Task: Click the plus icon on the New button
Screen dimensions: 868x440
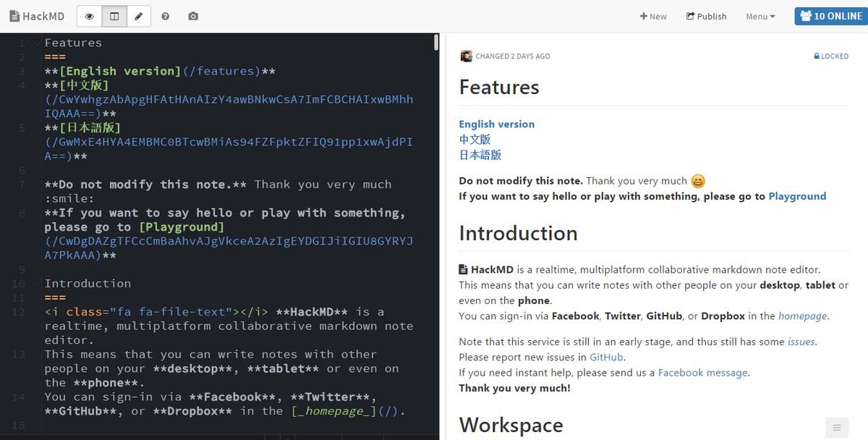Action: 645,16
